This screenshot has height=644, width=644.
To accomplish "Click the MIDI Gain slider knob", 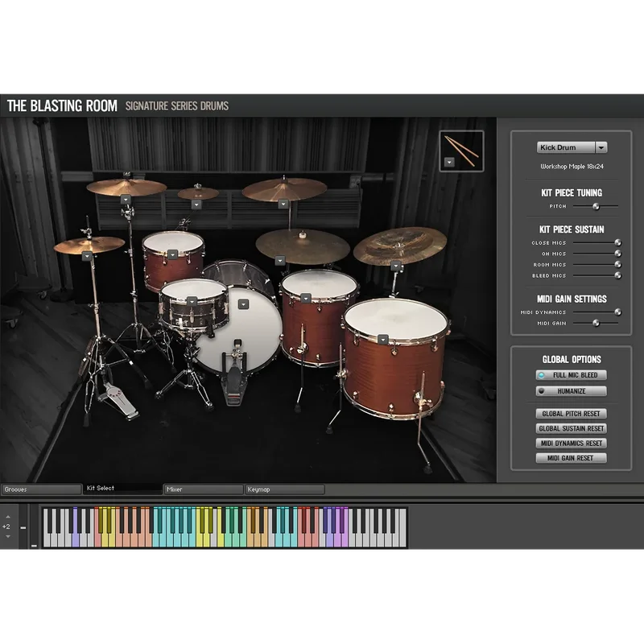I will [x=596, y=324].
